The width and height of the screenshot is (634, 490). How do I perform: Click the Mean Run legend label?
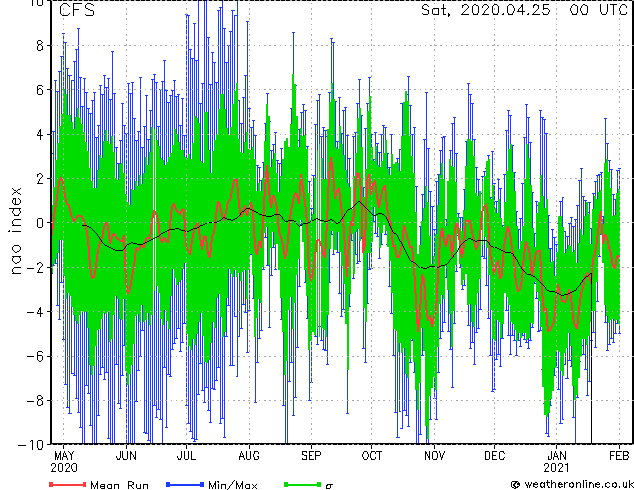click(119, 485)
